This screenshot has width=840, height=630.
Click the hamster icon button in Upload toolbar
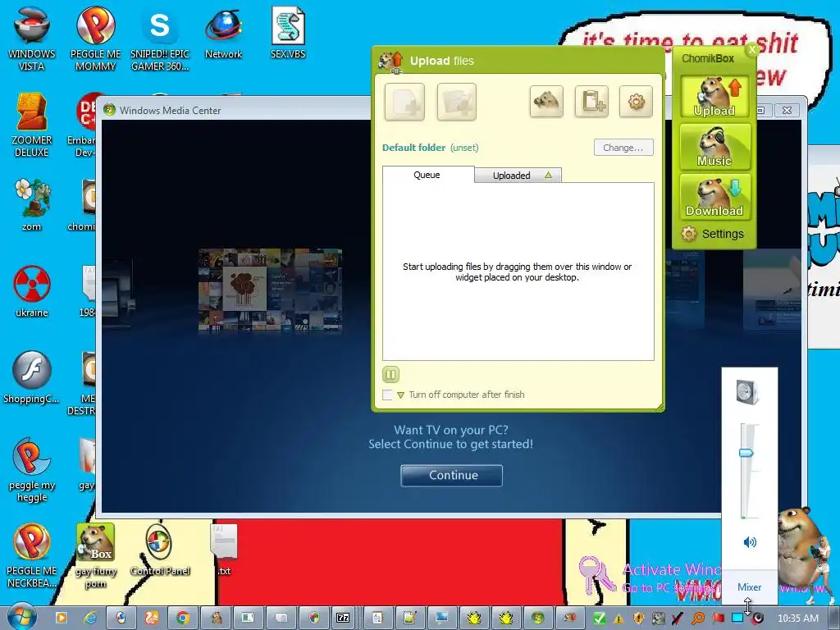546,101
